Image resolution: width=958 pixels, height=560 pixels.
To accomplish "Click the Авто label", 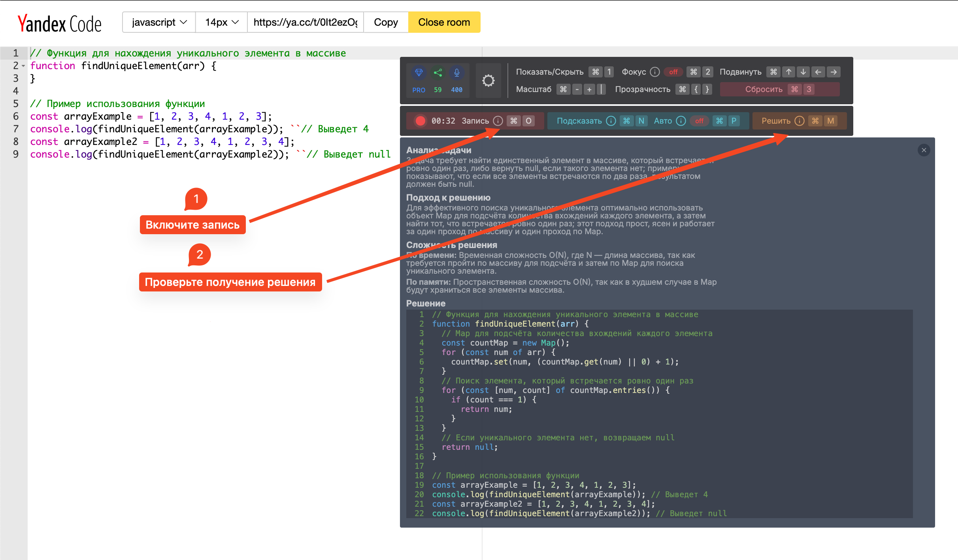I will pos(663,121).
